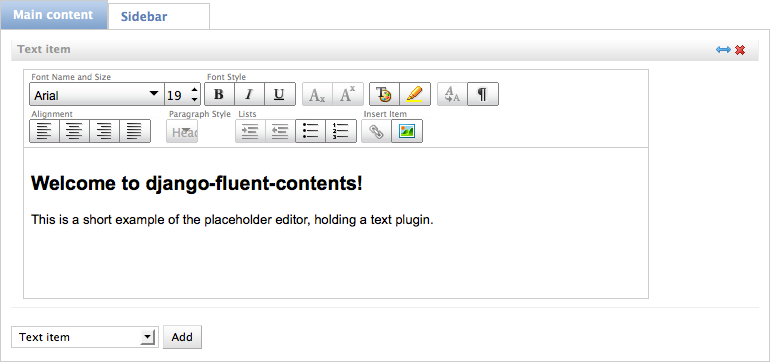Viewport: 770px width, 362px height.
Task: Click the Text item panel title
Action: (44, 49)
